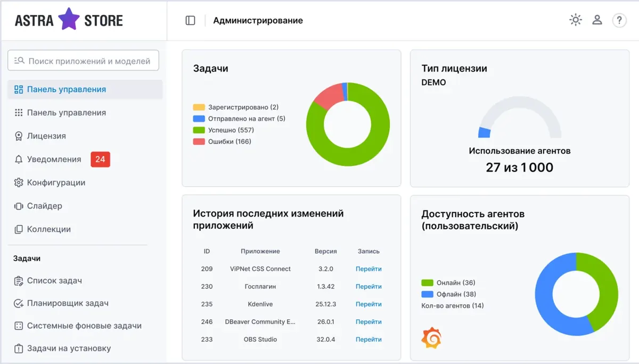Click the Администрирование page title
639x364 pixels.
point(258,20)
